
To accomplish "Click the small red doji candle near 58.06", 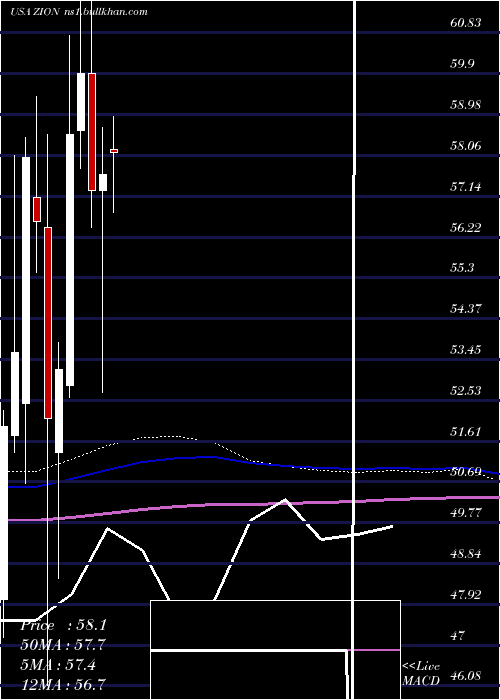I will click(114, 151).
